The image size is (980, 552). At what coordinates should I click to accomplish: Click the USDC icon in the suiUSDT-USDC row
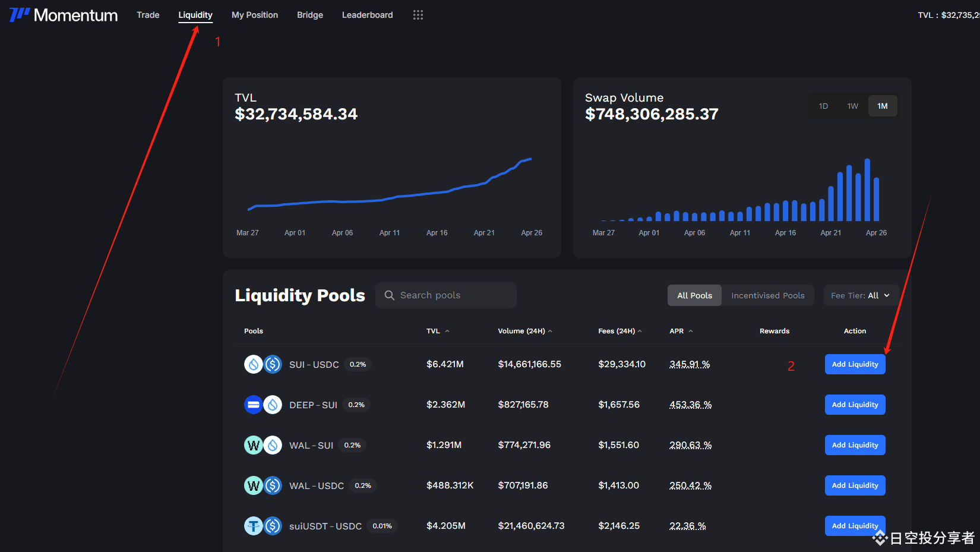click(x=273, y=526)
